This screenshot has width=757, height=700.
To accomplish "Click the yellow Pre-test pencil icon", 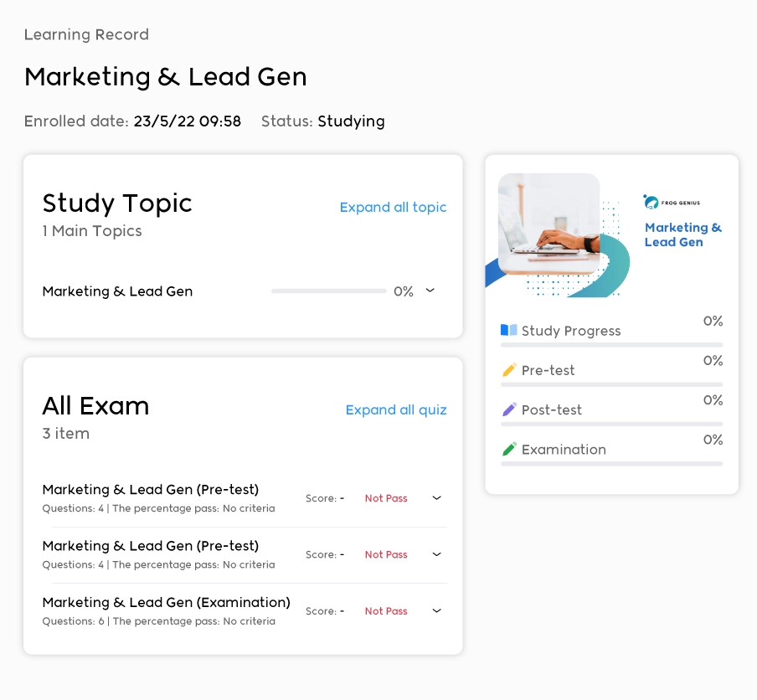I will (x=508, y=369).
